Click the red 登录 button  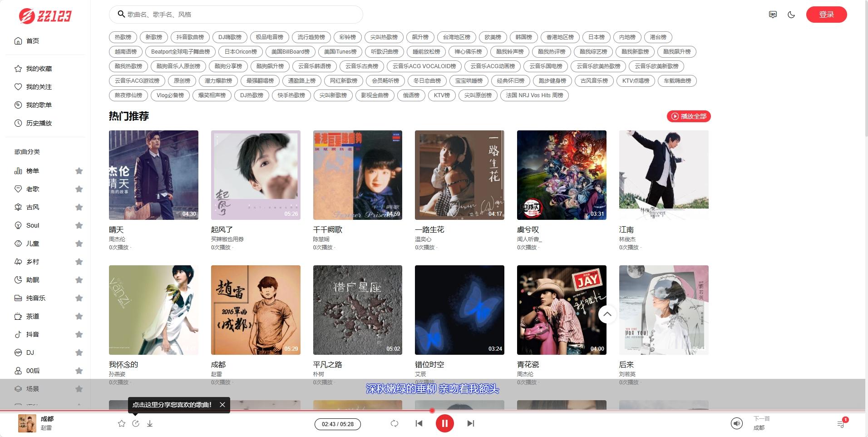826,15
